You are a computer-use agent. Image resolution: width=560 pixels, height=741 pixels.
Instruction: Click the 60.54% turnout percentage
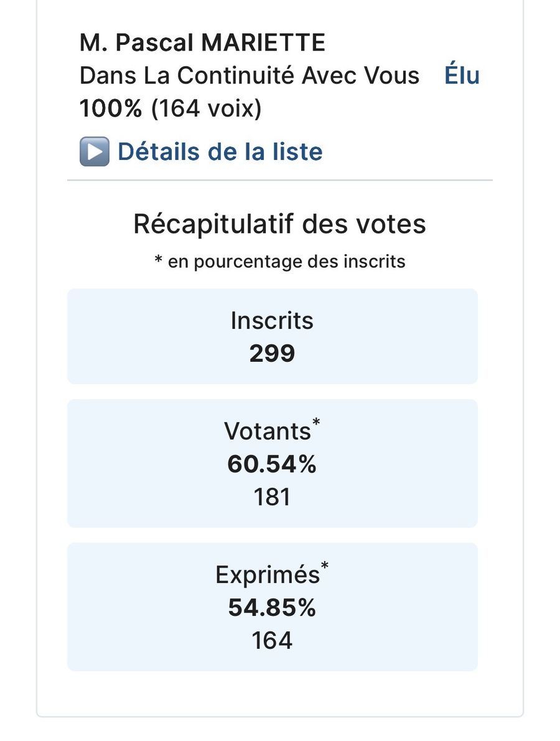pos(272,465)
